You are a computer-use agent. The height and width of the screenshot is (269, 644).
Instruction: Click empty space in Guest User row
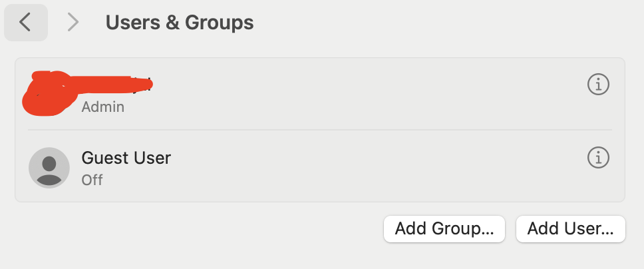click(x=366, y=166)
